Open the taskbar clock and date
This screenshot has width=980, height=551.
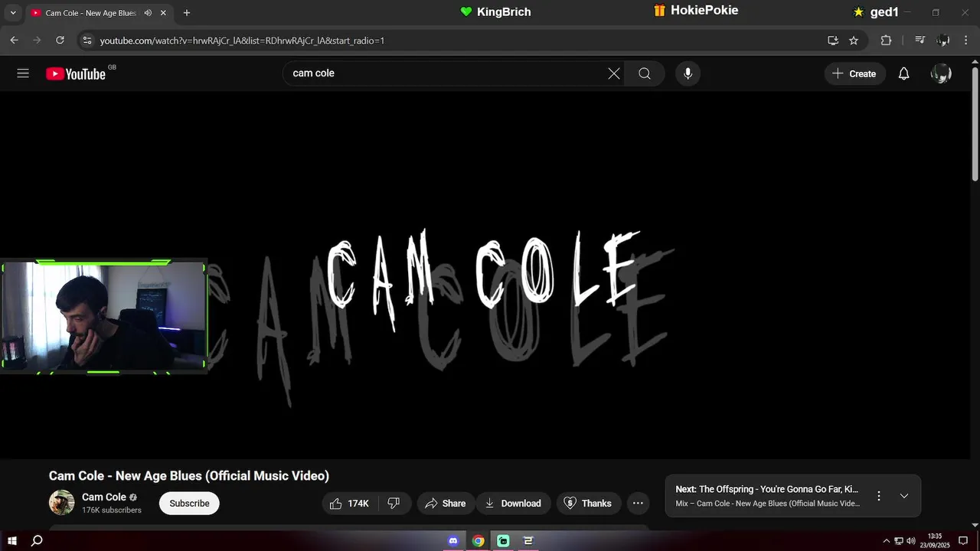(x=935, y=541)
